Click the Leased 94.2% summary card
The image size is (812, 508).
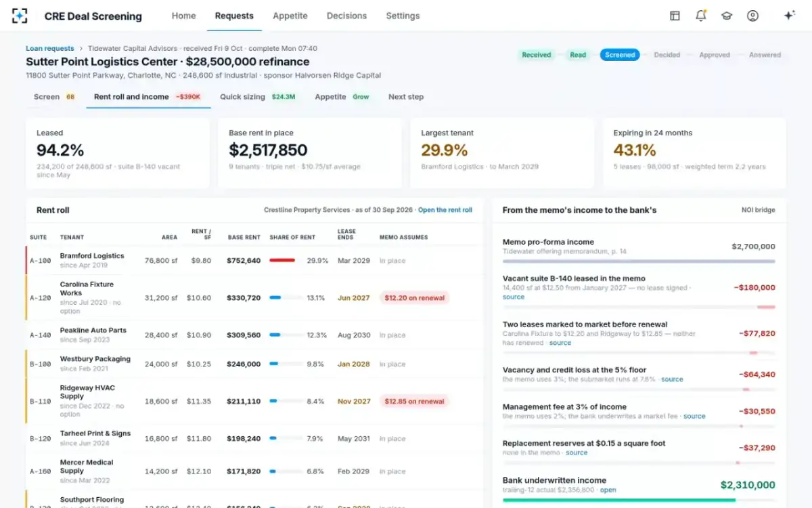point(118,153)
